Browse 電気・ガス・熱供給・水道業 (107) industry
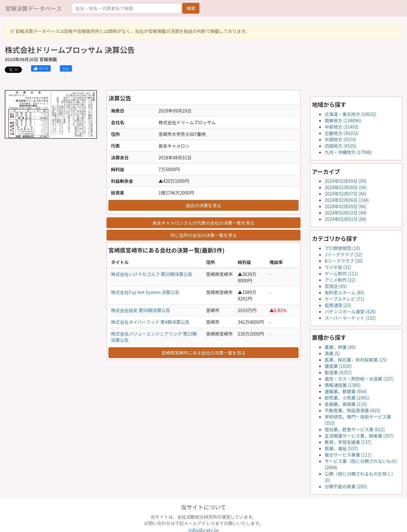 (x=359, y=379)
